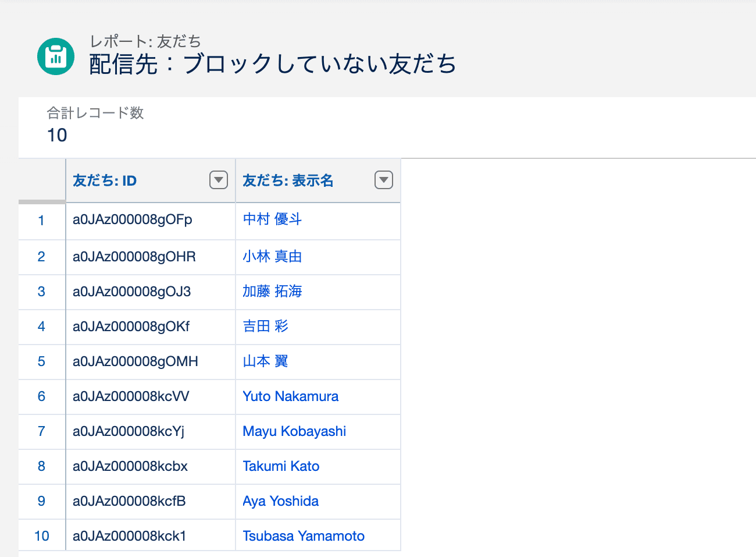
Task: Sort by the 友だち: 表示名 column header
Action: click(x=288, y=180)
